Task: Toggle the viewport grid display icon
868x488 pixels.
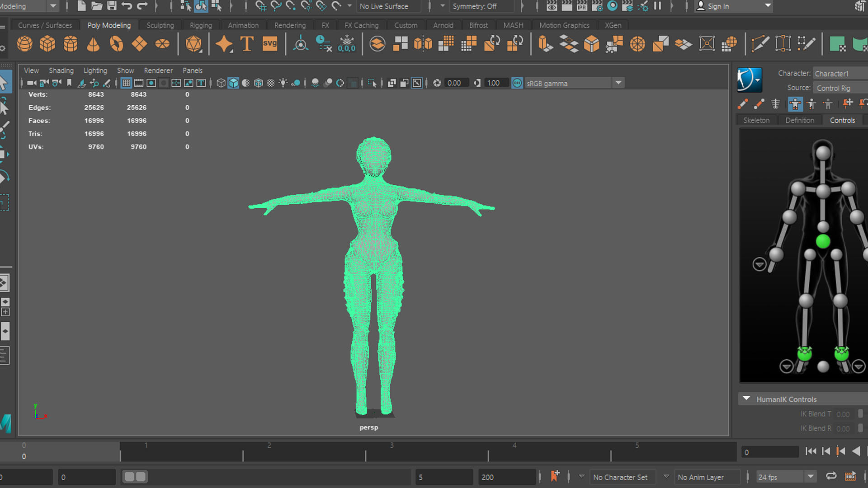Action: [126, 83]
